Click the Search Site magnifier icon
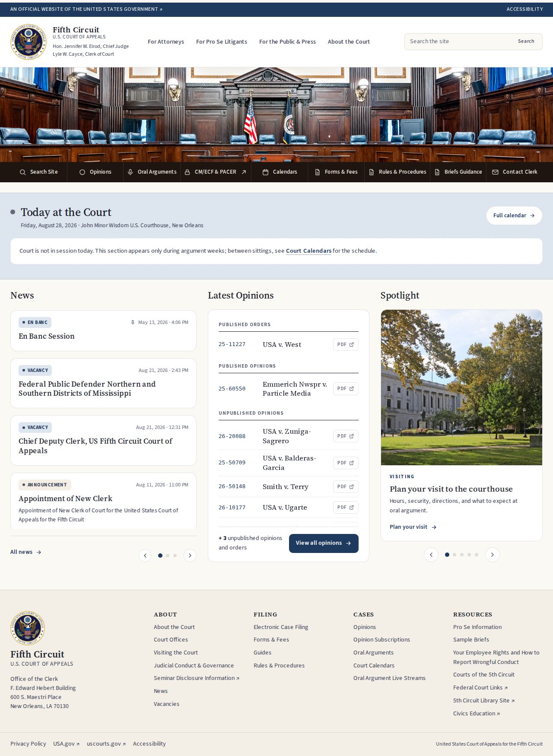553x756 pixels. coord(22,172)
